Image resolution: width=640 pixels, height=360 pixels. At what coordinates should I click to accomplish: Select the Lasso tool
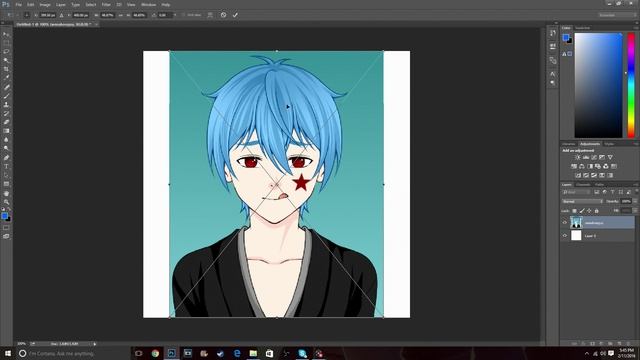(6, 52)
